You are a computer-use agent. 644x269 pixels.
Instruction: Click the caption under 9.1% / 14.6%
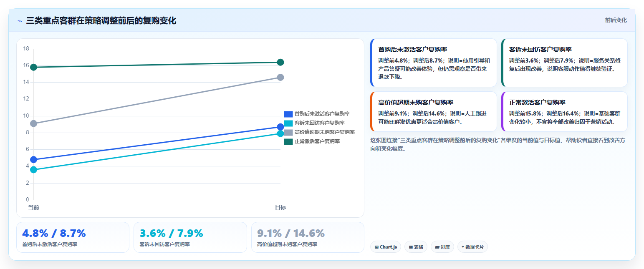(287, 244)
